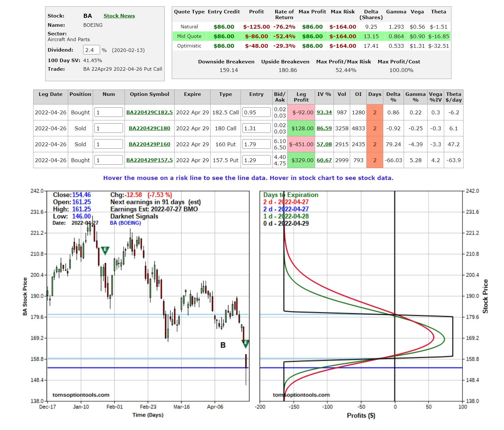Edit the Dividend percentage field
This screenshot has width=504, height=430.
pyautogui.click(x=91, y=50)
